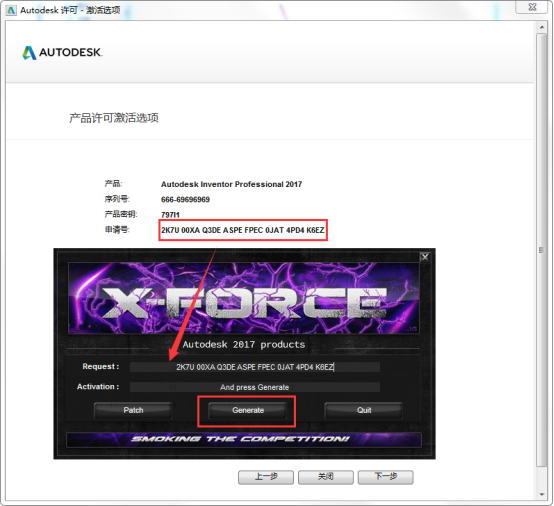
Task: Click the 产品 label
Action: (113, 184)
